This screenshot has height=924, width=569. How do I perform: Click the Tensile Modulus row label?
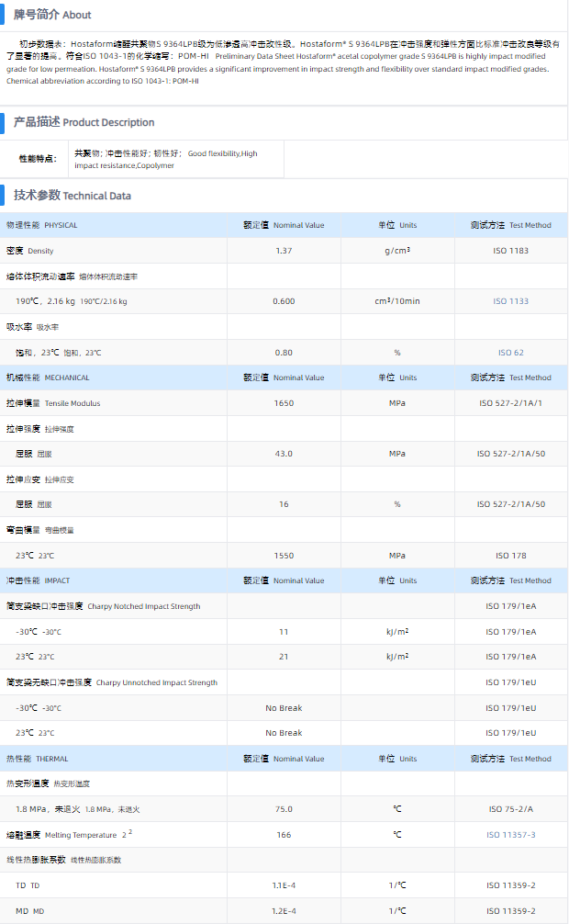pyautogui.click(x=54, y=403)
